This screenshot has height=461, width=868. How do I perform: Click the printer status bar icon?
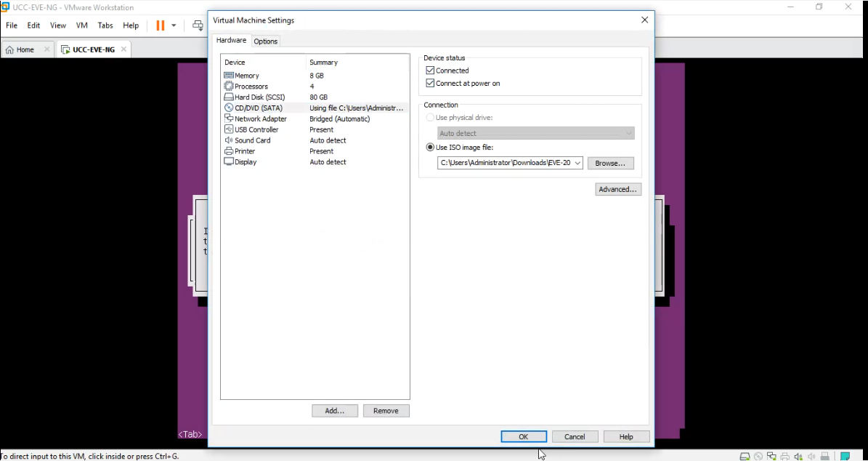[x=785, y=457]
